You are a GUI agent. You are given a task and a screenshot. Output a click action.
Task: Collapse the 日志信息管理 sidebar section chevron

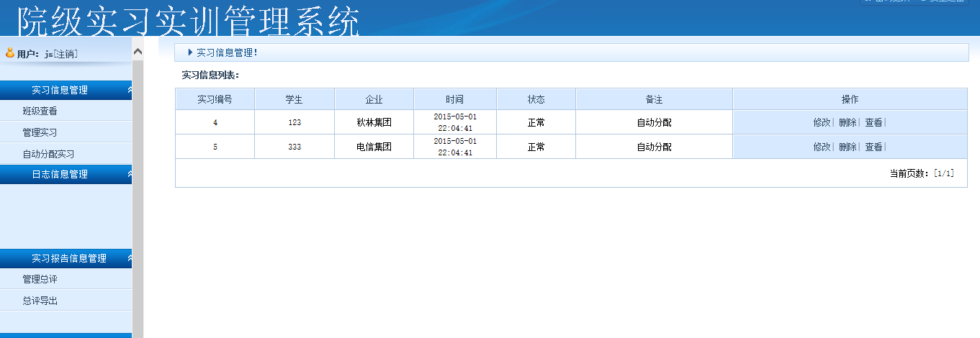[x=129, y=175]
